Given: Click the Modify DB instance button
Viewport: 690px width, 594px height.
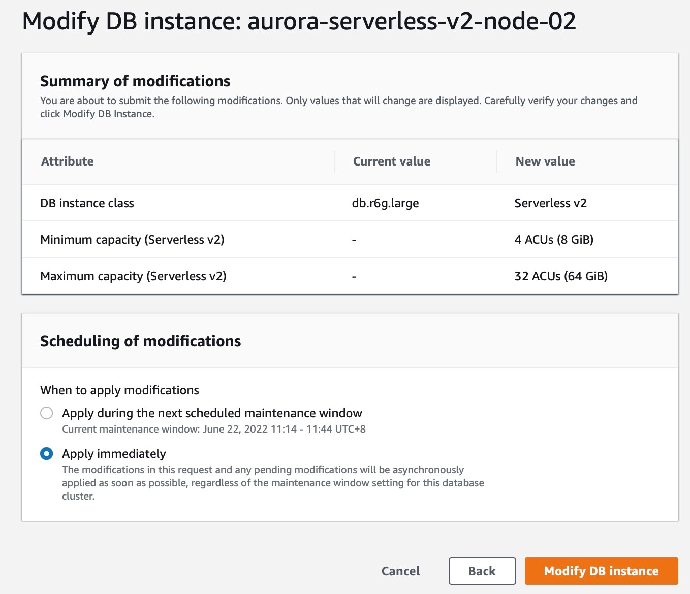Looking at the screenshot, I should (x=601, y=570).
